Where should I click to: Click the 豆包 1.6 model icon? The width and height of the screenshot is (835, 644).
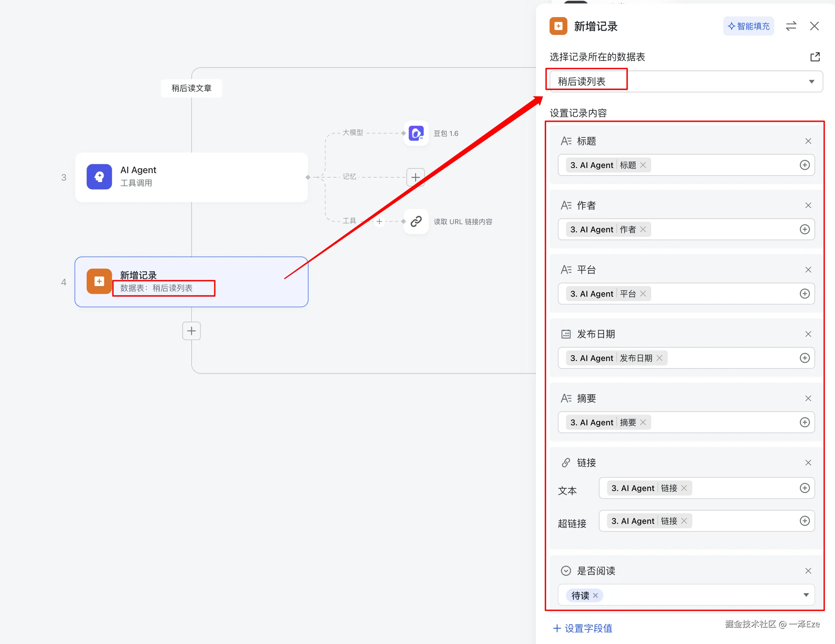(x=416, y=133)
